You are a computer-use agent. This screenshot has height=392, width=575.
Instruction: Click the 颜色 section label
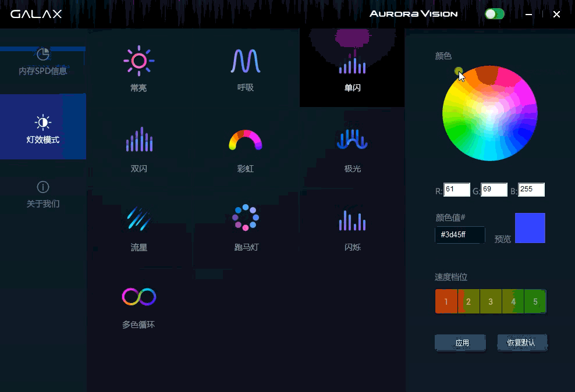[x=443, y=56]
